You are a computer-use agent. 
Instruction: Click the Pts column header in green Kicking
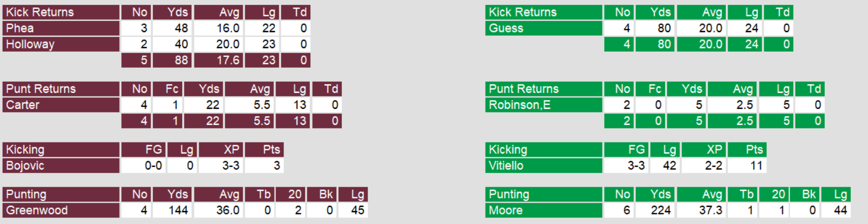coord(754,150)
